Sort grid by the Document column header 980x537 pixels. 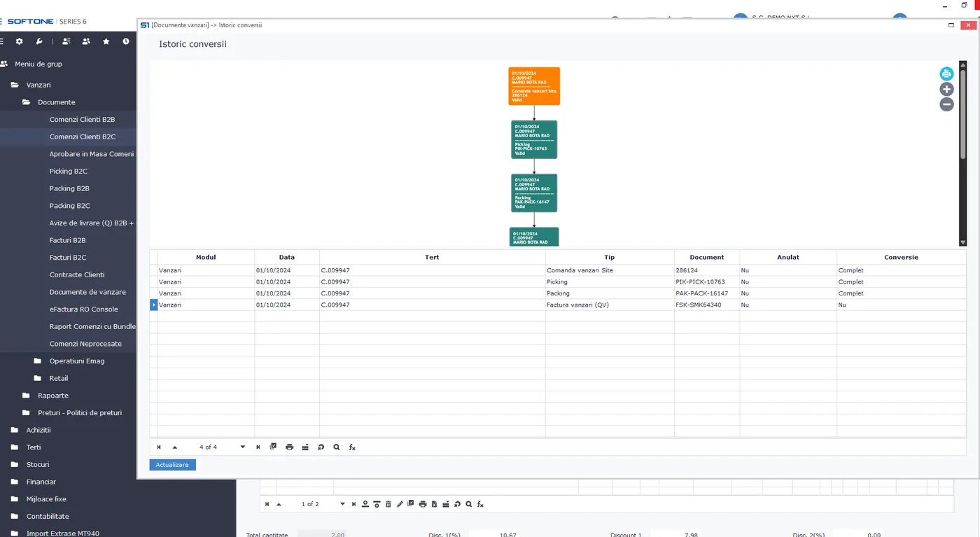[x=707, y=257]
